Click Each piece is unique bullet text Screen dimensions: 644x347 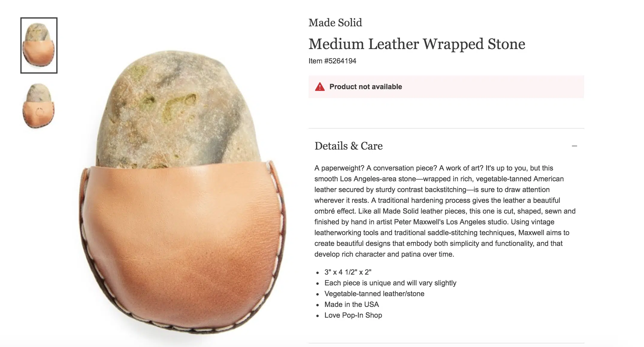pyautogui.click(x=390, y=283)
